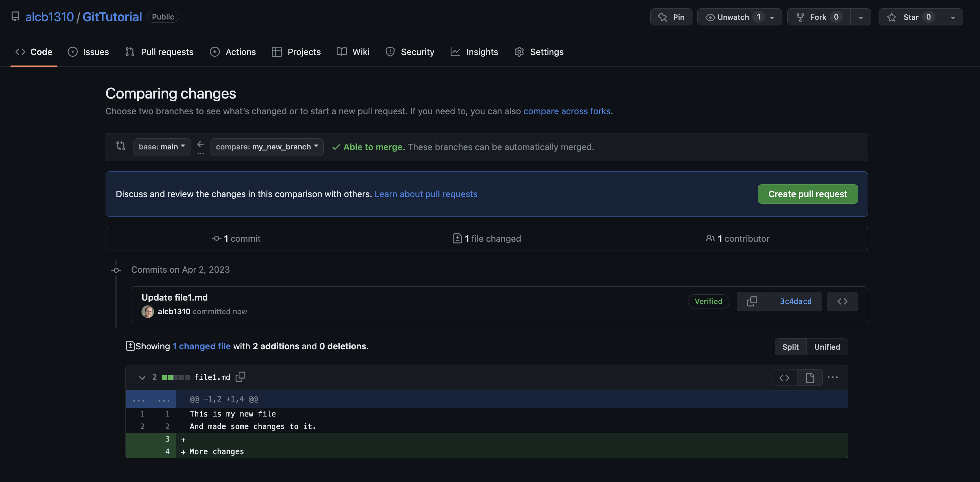Click alcb1310's commit avatar
Image resolution: width=980 pixels, height=482 pixels.
pyautogui.click(x=148, y=311)
